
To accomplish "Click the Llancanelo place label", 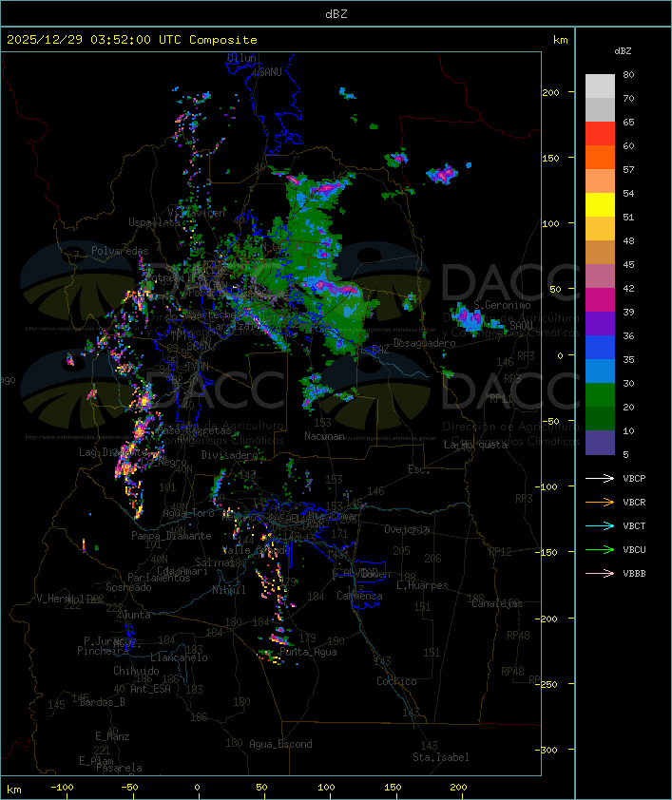I will click(x=179, y=657).
